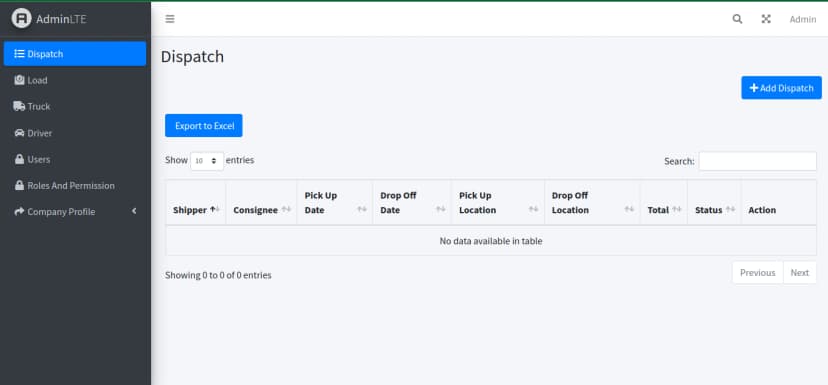
Task: Click the Users lock icon in sidebar
Action: click(20, 159)
